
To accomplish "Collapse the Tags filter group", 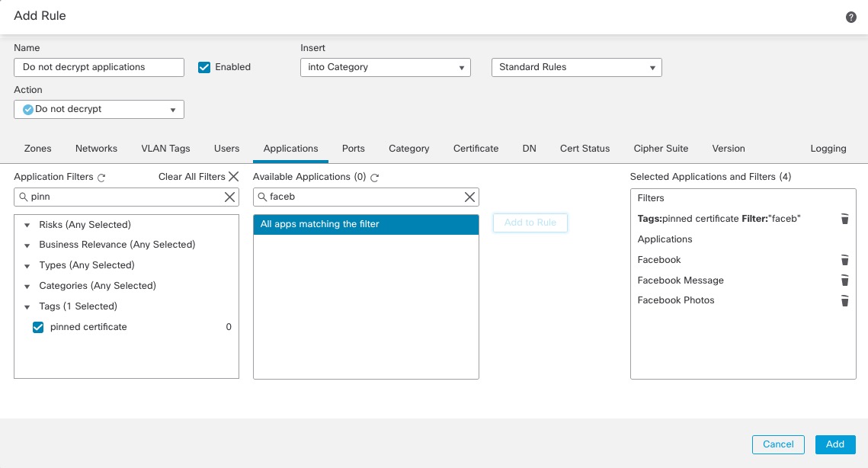I will point(27,306).
